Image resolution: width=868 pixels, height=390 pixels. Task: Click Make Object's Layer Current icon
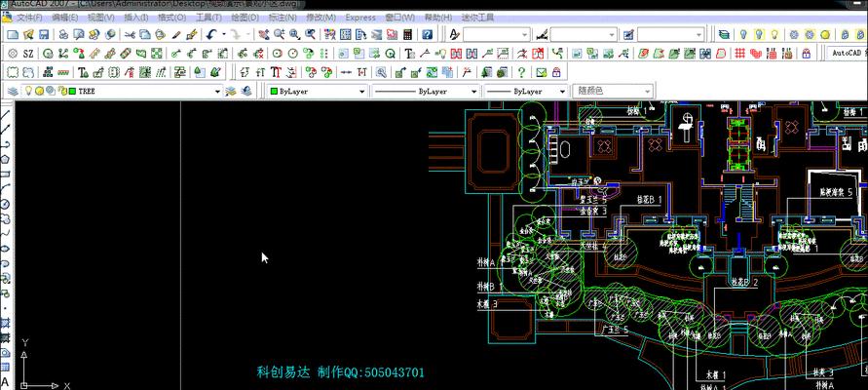232,91
